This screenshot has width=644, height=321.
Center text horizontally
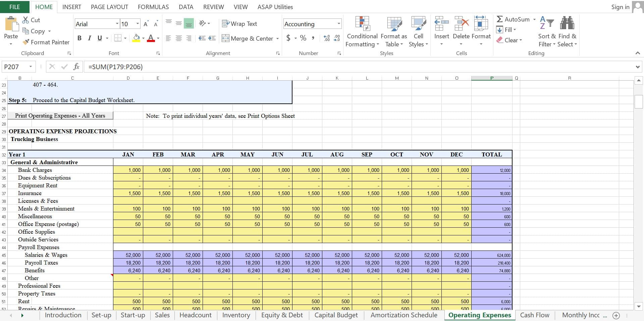coord(179,38)
